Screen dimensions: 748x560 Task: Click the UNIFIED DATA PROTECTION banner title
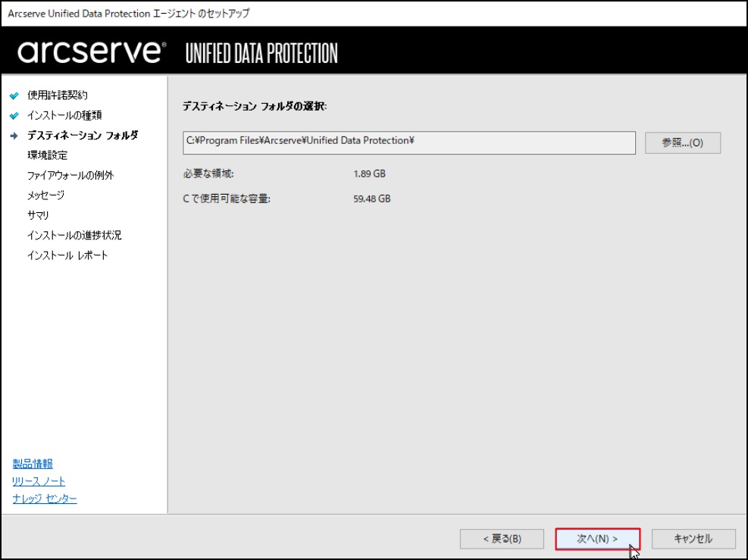pyautogui.click(x=261, y=53)
